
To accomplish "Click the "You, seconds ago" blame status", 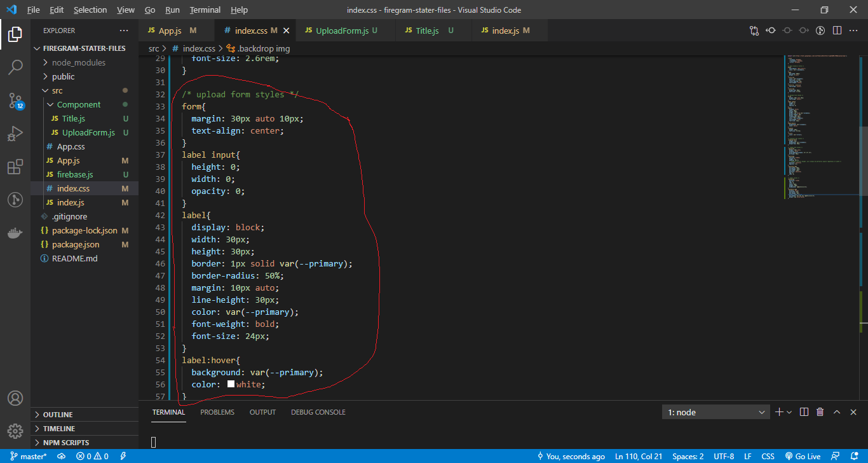I will coord(571,456).
